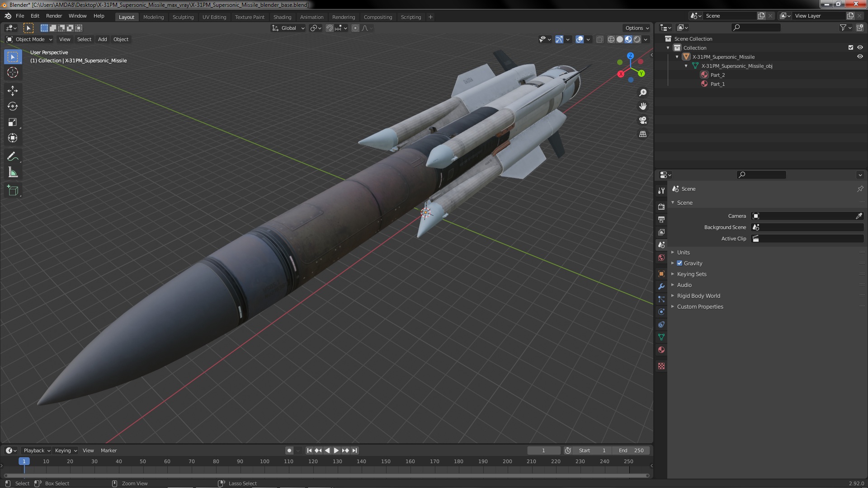Open the Modifier properties wrench tab
Image resolution: width=868 pixels, height=488 pixels.
(x=661, y=286)
